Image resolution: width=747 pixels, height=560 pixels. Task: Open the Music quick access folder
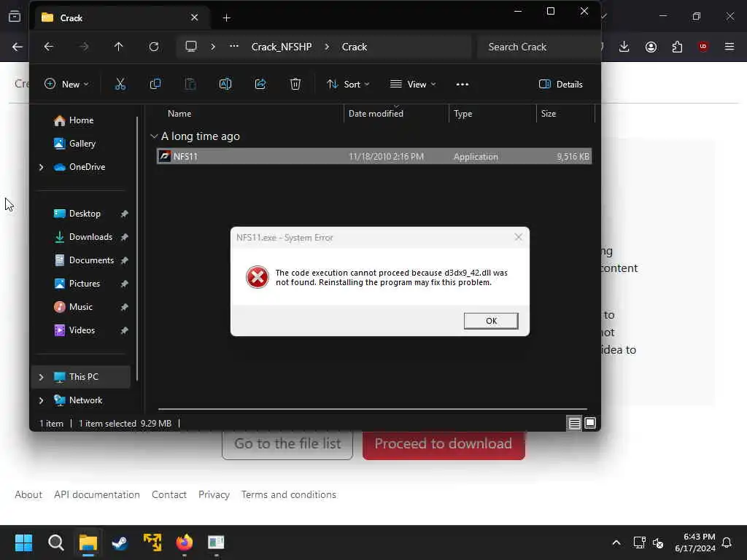coord(80,307)
